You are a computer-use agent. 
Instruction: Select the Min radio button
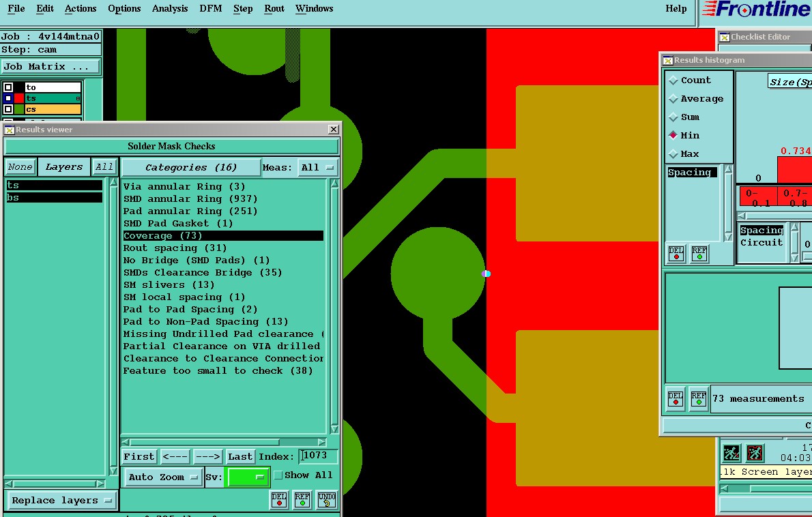(x=673, y=135)
